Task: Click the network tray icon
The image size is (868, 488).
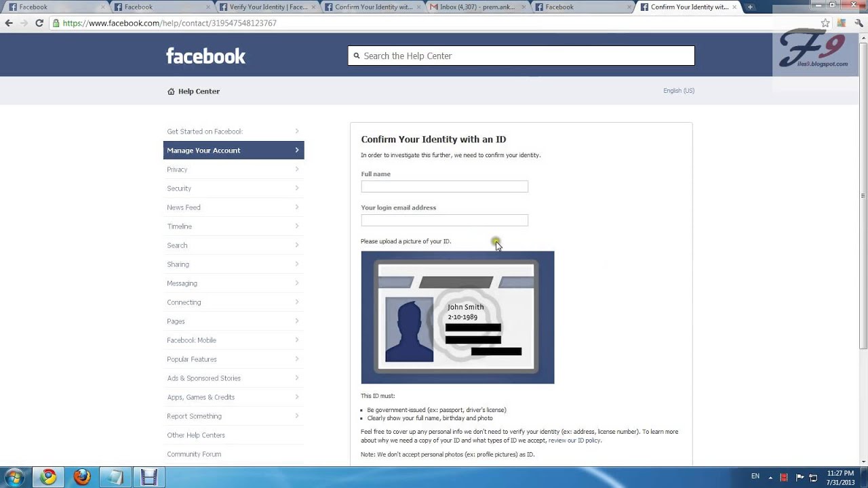Action: click(x=814, y=477)
